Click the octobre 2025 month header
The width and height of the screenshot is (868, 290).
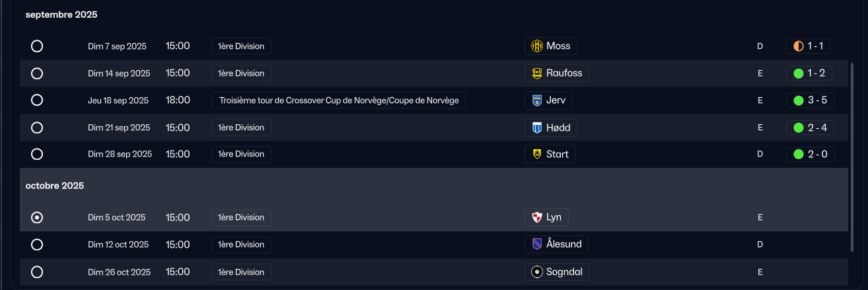tap(55, 186)
